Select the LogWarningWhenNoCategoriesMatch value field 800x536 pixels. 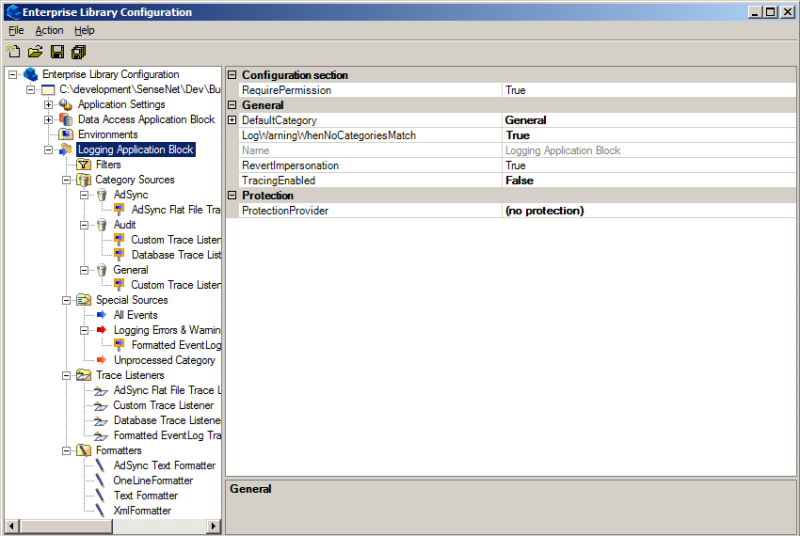[649, 136]
